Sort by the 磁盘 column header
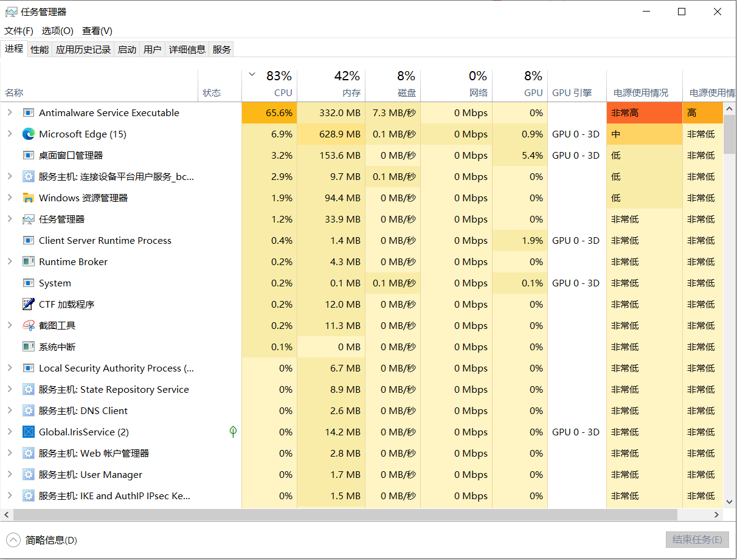Image resolution: width=737 pixels, height=560 pixels. (x=393, y=84)
